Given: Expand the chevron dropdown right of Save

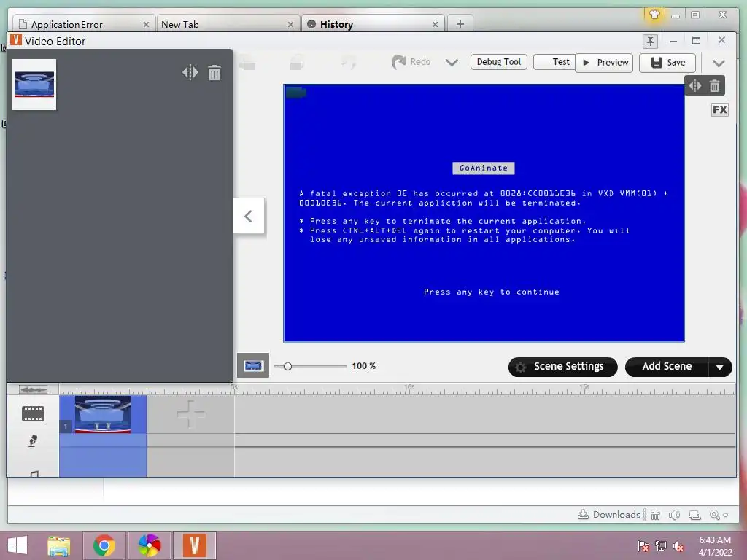Looking at the screenshot, I should [x=719, y=63].
